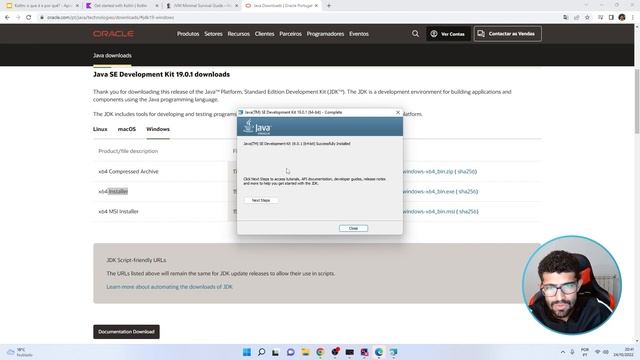Click the Oracle logo
Screen dimensions: 640x360
tap(113, 34)
